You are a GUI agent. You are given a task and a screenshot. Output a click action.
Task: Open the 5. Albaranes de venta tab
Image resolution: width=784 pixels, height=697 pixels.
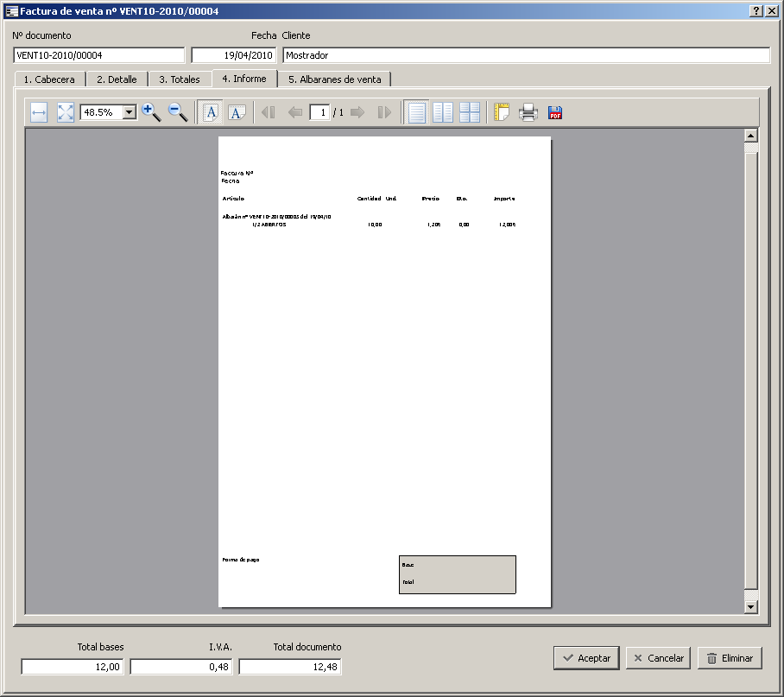click(x=335, y=79)
